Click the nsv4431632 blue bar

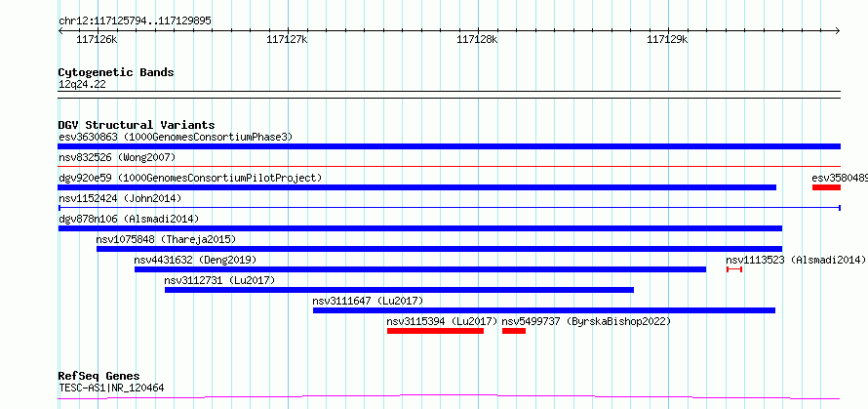coord(420,269)
